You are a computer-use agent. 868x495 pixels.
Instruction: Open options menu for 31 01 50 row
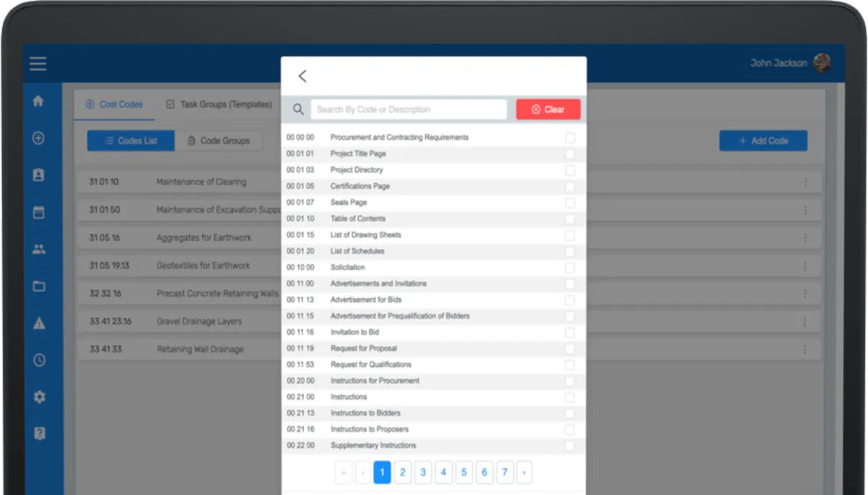tap(805, 210)
